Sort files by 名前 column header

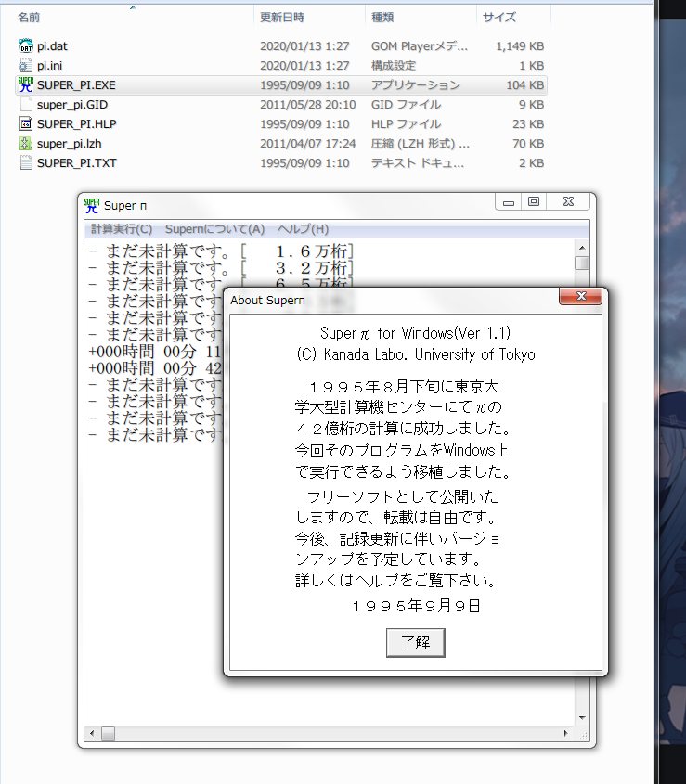(x=29, y=17)
